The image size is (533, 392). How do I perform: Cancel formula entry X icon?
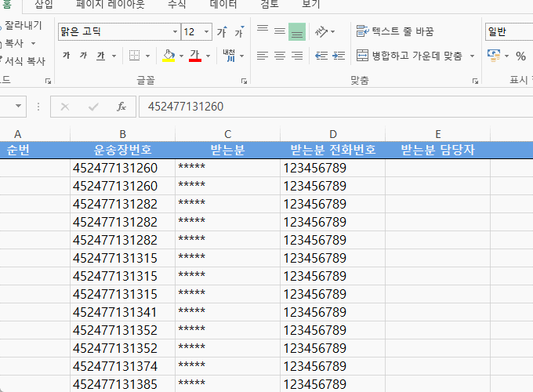(64, 107)
